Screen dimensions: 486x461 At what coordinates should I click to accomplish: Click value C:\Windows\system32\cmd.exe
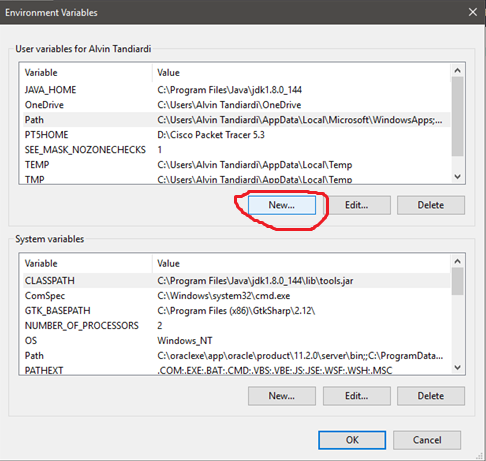point(224,296)
